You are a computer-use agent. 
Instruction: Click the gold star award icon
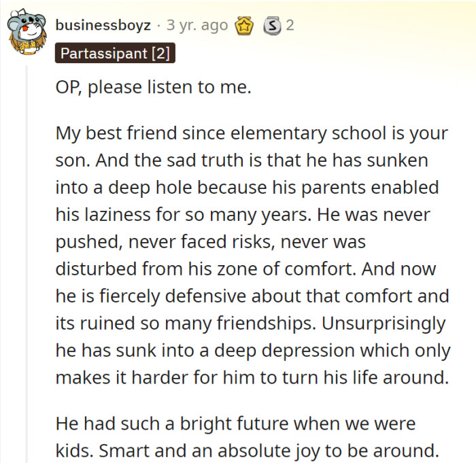click(x=244, y=26)
